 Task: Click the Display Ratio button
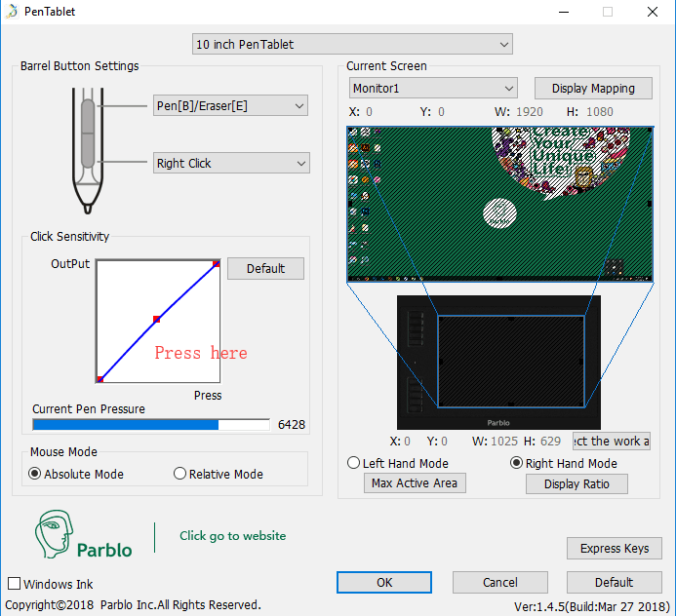pos(577,483)
